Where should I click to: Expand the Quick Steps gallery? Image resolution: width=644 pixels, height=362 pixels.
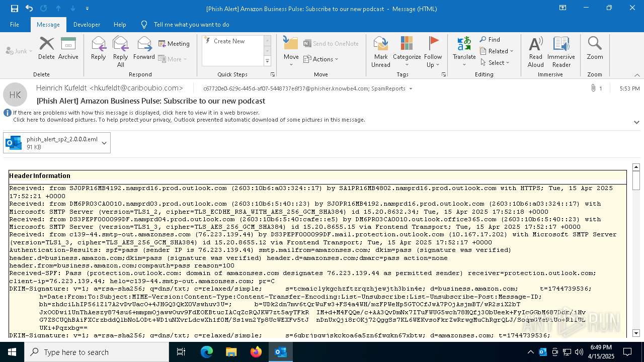[267, 61]
